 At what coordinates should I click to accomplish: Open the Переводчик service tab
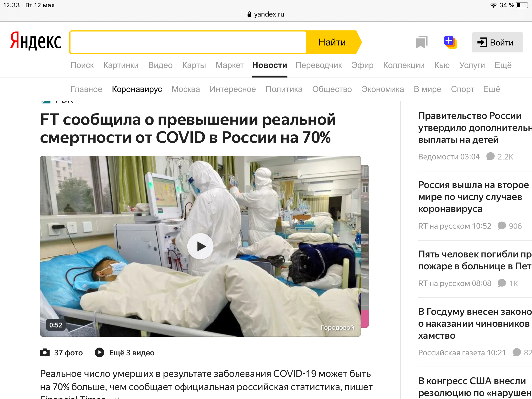[318, 65]
